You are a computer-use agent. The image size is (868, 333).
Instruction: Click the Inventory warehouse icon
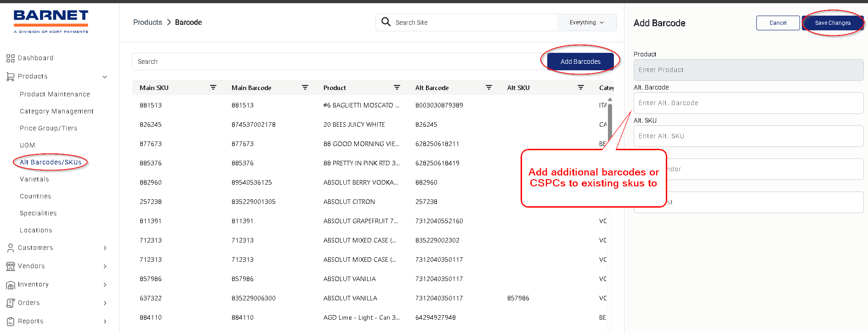[x=11, y=285]
